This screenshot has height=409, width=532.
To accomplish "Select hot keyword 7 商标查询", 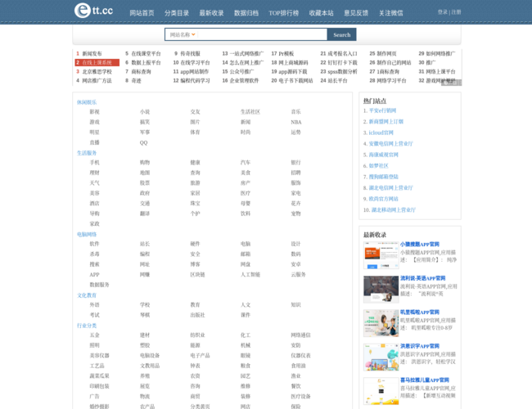I will coord(141,71).
